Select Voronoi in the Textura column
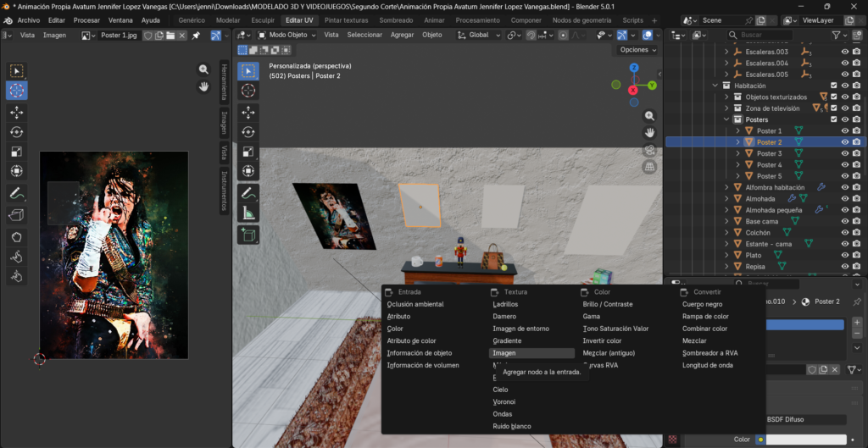868x448 pixels. [x=504, y=401]
